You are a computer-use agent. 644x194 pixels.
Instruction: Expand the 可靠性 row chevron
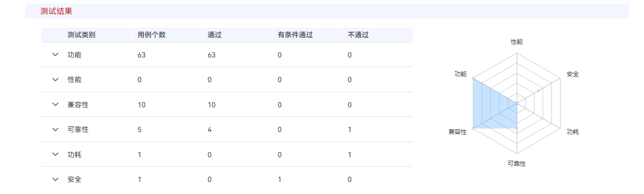pyautogui.click(x=55, y=130)
